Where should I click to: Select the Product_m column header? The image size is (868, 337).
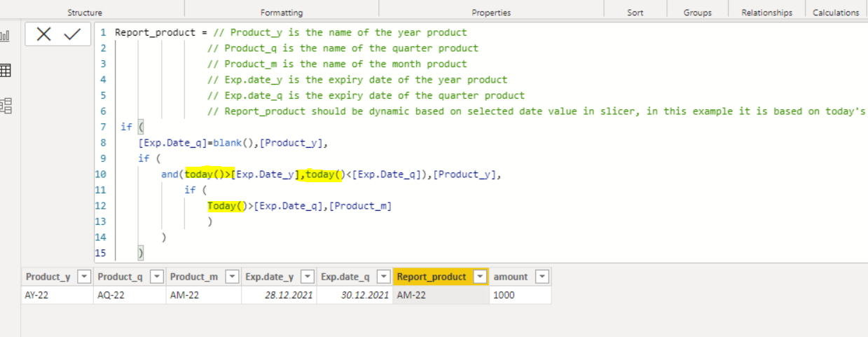[203, 277]
